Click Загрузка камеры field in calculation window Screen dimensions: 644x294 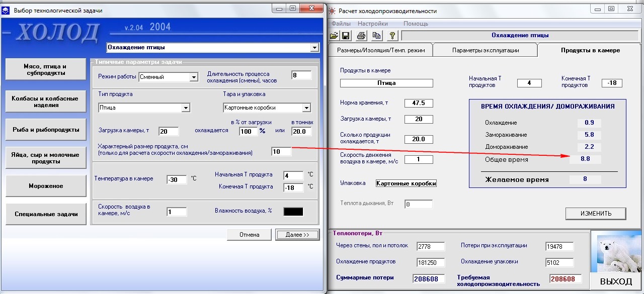tap(419, 119)
